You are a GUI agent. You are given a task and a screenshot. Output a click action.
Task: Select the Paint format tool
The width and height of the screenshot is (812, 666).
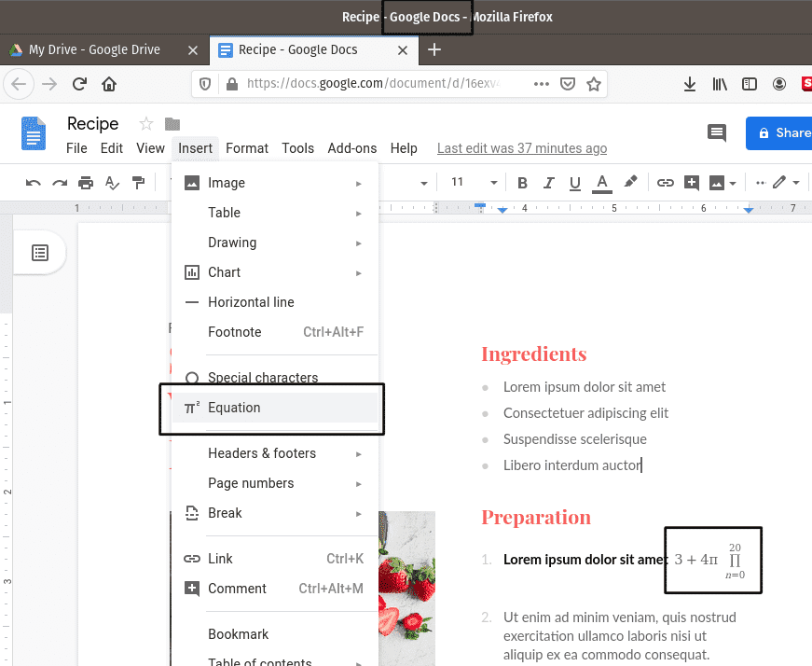(138, 183)
